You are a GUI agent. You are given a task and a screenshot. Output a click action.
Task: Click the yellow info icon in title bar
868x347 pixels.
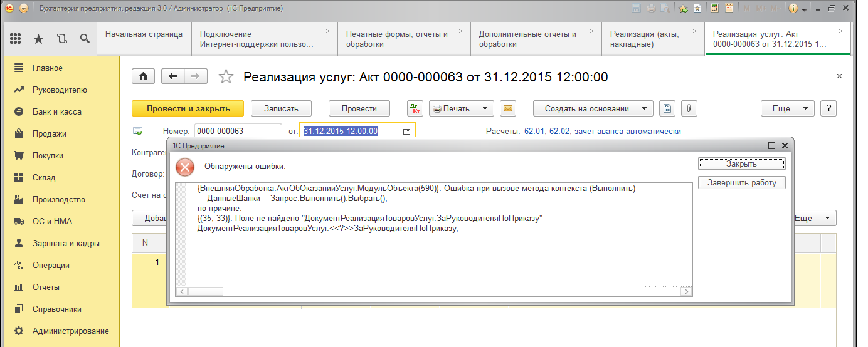pyautogui.click(x=793, y=9)
